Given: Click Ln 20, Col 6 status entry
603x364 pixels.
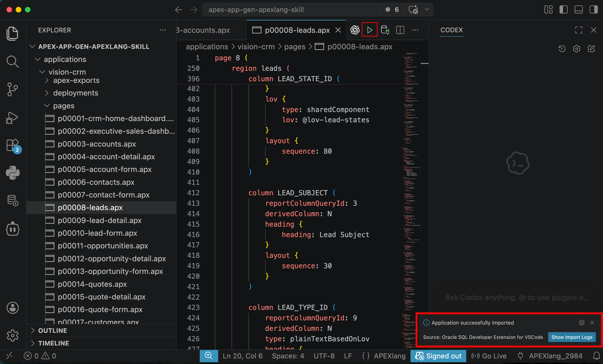Looking at the screenshot, I should point(243,356).
